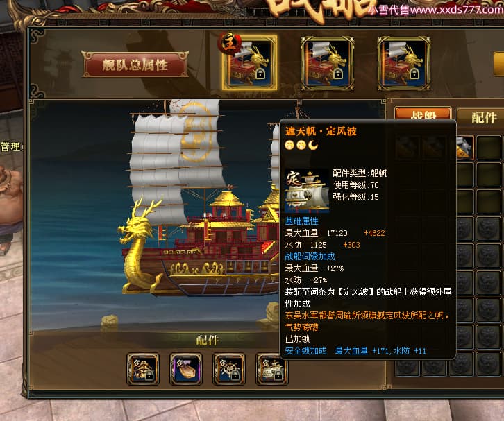Click the bottom-left locked lion-head inventory slot
The width and height of the screenshot is (504, 421).
point(407,364)
